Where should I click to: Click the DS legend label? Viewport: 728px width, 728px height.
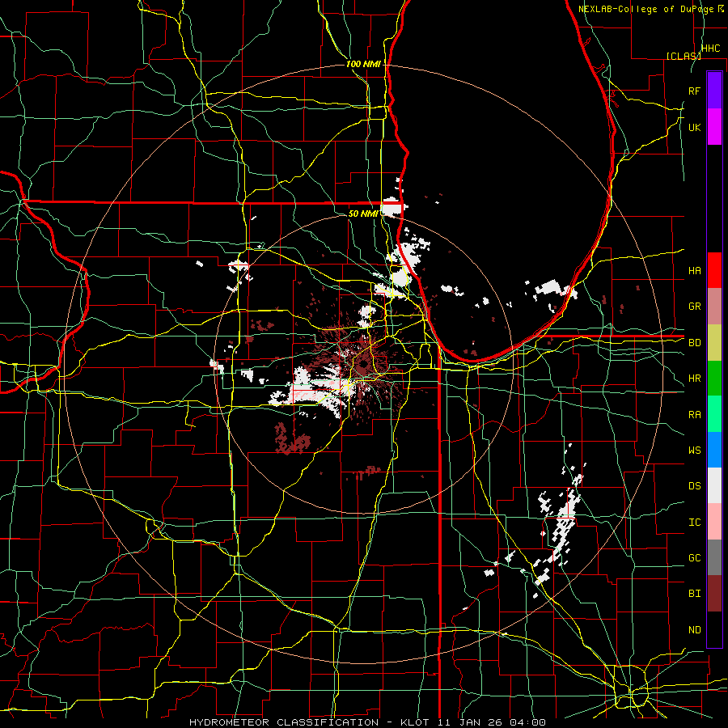(694, 486)
